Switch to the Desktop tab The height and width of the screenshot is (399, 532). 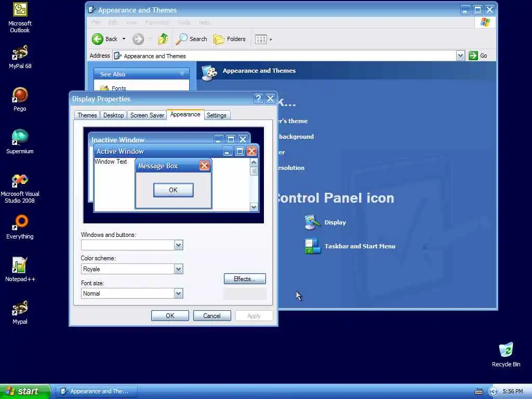point(113,115)
